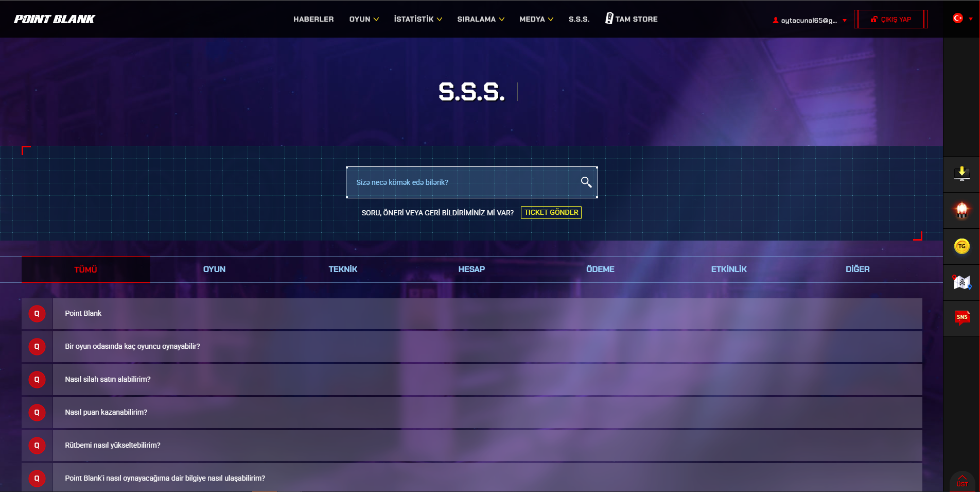The height and width of the screenshot is (492, 980).
Task: Click the TAM STORE tag icon
Action: point(609,19)
